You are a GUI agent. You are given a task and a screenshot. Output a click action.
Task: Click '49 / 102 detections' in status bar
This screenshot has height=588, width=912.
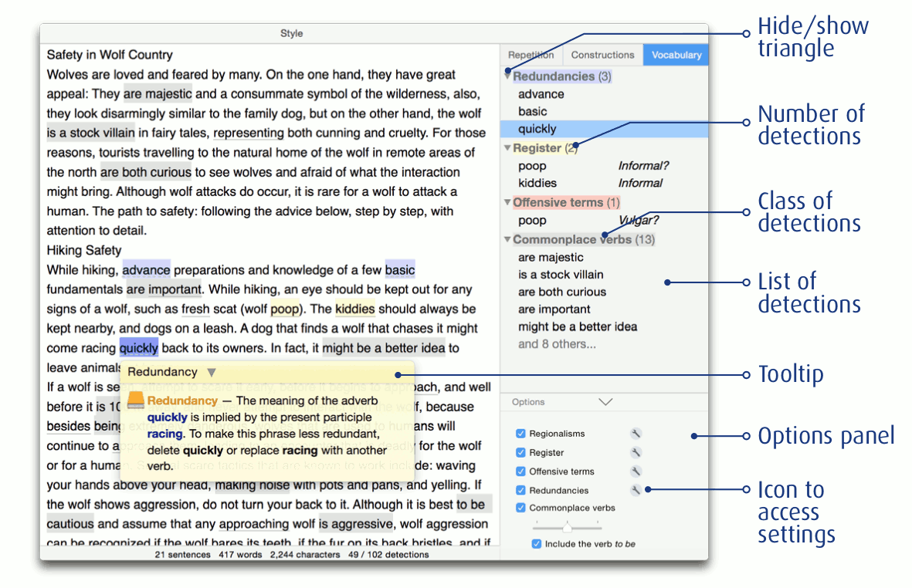388,555
